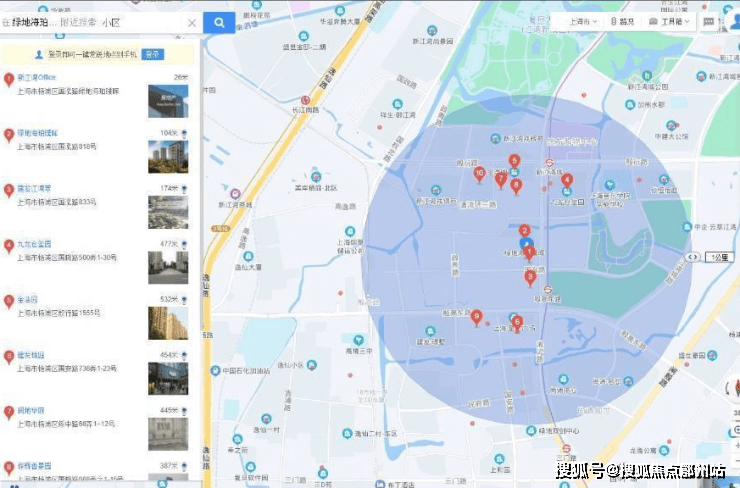This screenshot has height=488, width=740.
Task: Clear the search box with the X icon
Action: click(191, 22)
